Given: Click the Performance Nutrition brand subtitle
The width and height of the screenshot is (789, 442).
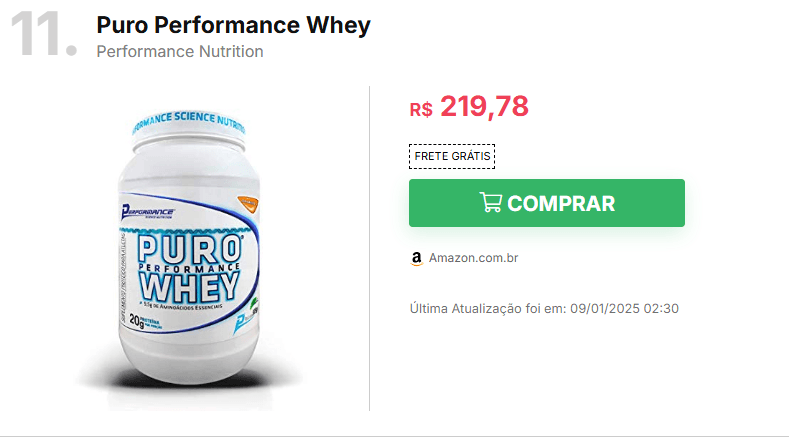Looking at the screenshot, I should coord(180,51).
